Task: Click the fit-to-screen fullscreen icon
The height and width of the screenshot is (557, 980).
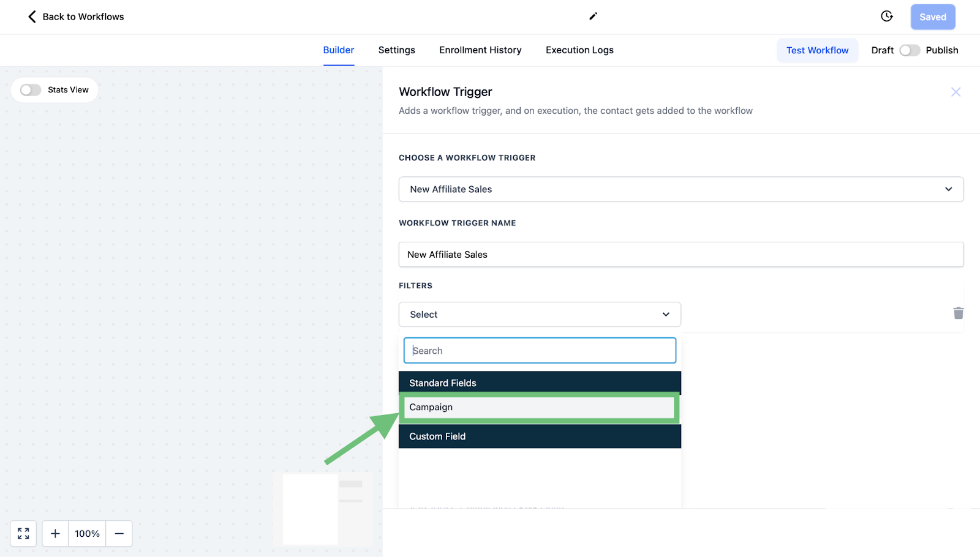Action: (23, 534)
